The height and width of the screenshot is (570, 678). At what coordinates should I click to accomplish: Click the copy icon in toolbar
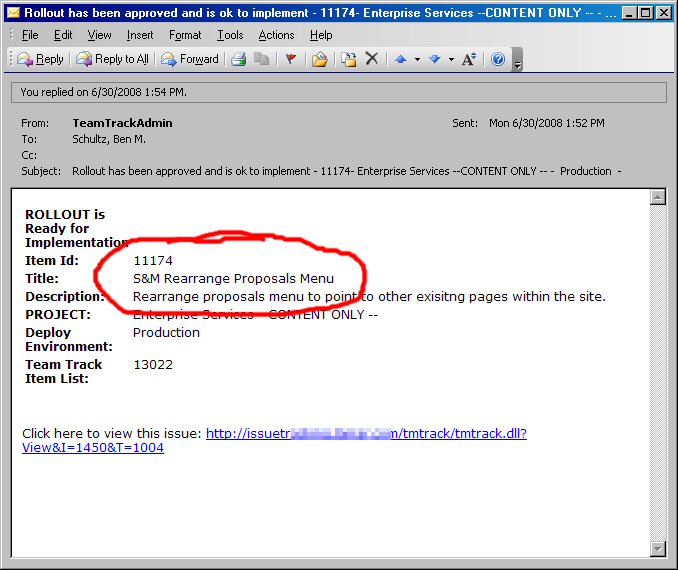261,60
